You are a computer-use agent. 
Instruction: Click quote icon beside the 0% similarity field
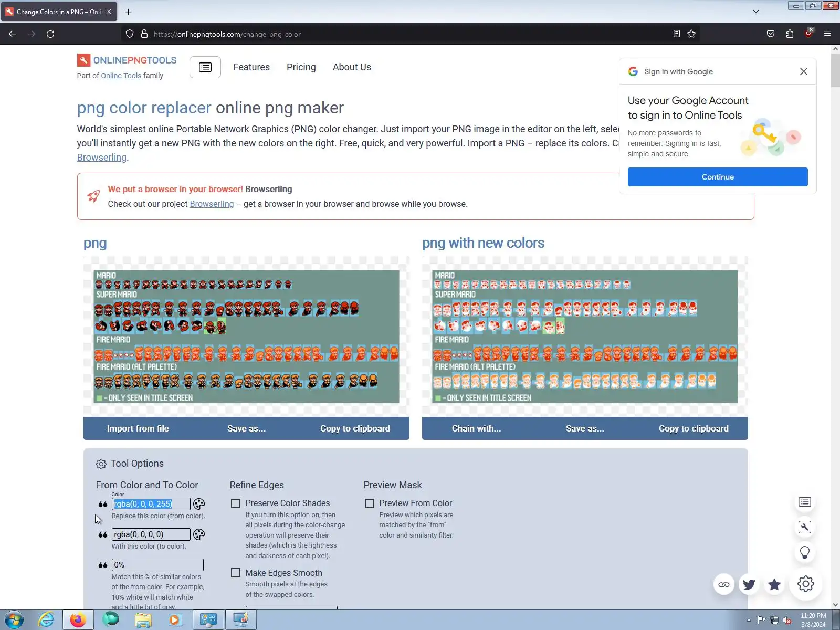(103, 565)
